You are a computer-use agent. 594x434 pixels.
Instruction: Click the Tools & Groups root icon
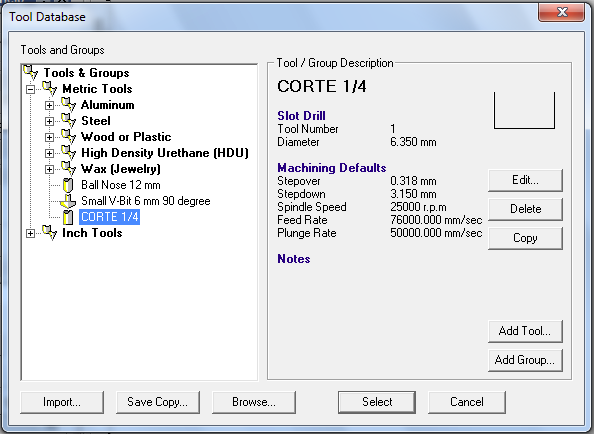(31, 72)
